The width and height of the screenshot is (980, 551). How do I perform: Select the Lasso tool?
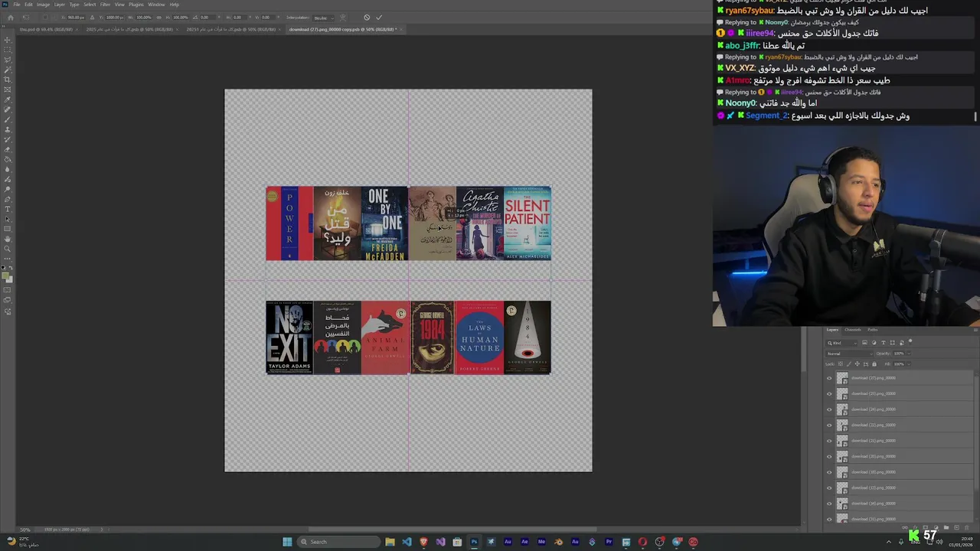8,60
